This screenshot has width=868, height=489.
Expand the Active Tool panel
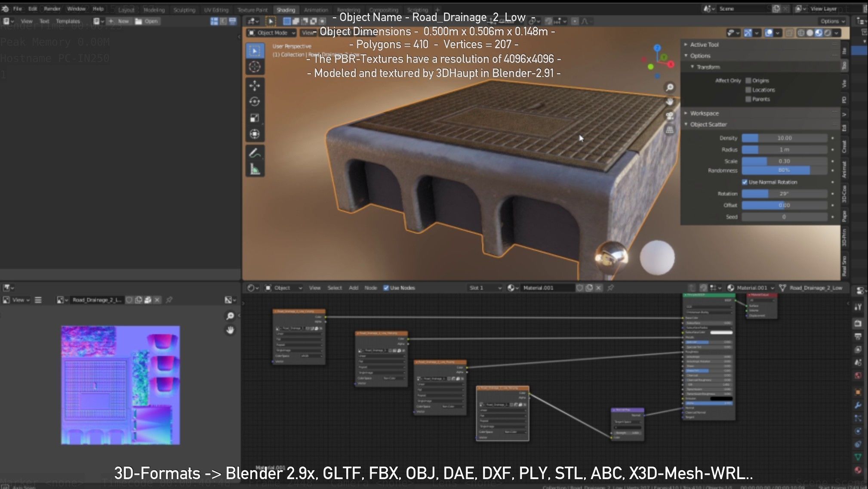pos(704,44)
